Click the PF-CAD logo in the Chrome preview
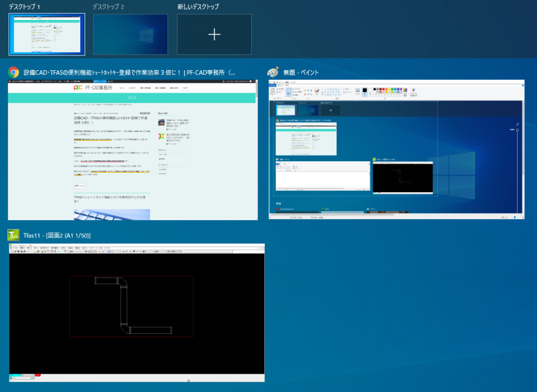 coord(79,88)
